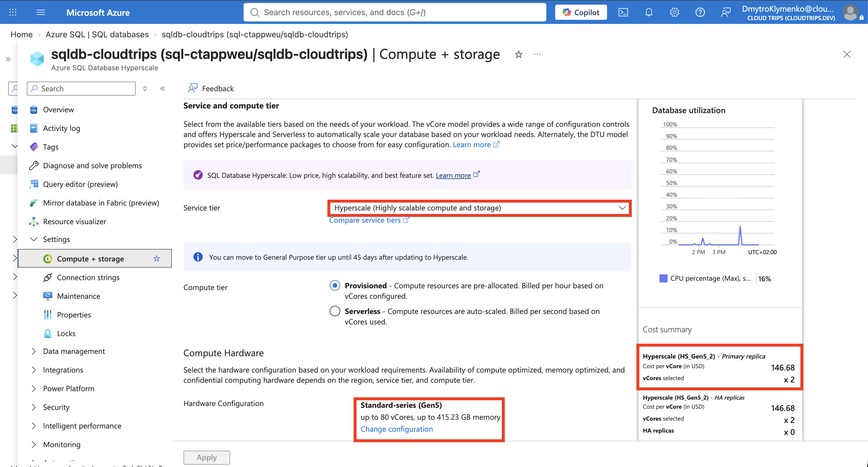Screen dimensions: 868x467
Task: Go to Home breadcrumb
Action: point(22,34)
